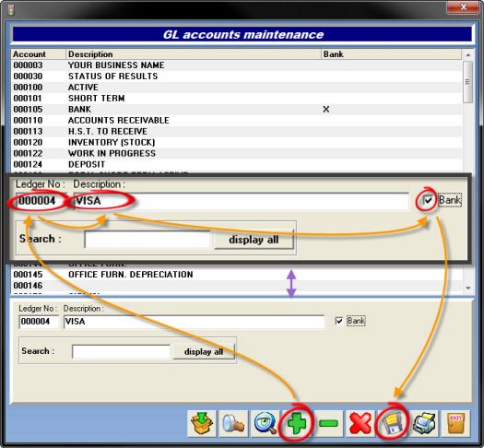484x448 pixels.
Task: Click the rubber stamp toolbar icon
Action: (233, 424)
